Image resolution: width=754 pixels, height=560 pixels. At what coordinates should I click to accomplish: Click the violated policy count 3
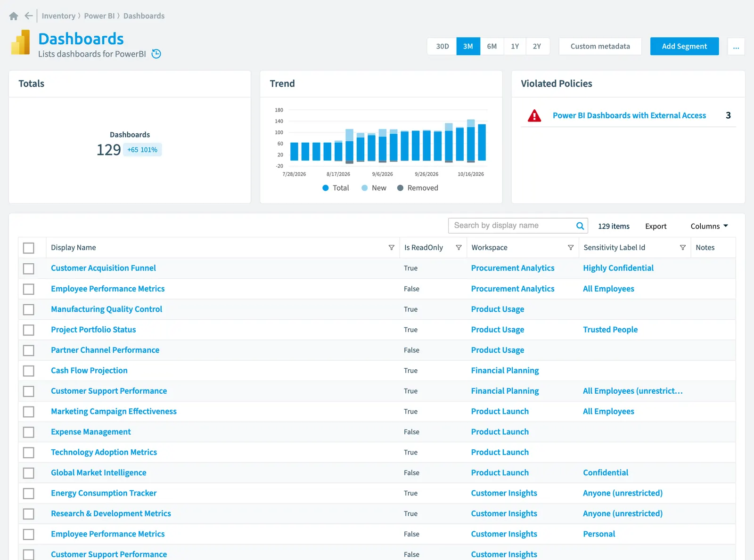tap(728, 115)
